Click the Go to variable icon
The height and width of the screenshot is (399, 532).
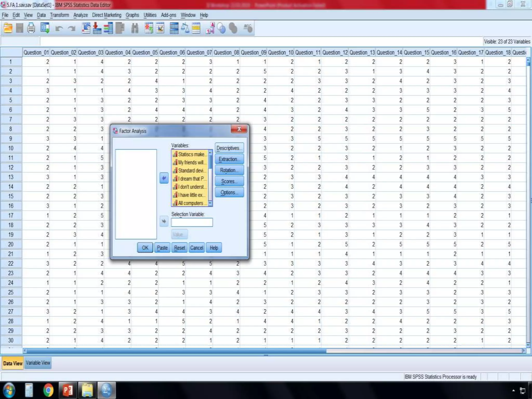pyautogui.click(x=97, y=28)
